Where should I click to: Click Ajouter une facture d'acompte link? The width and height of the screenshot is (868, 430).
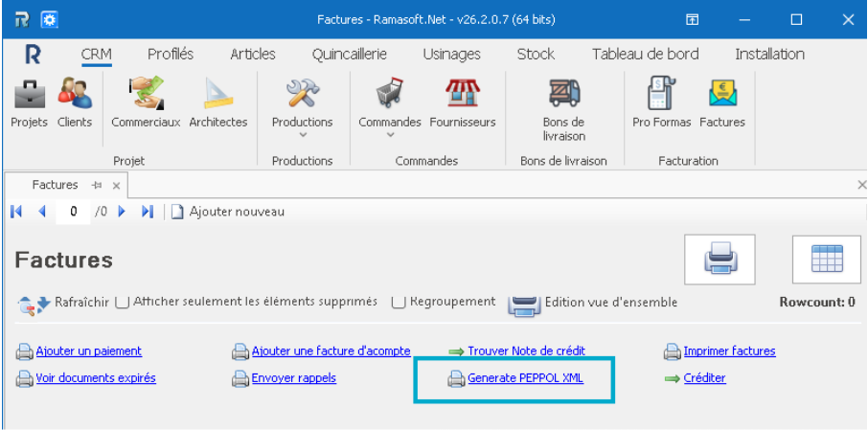331,351
